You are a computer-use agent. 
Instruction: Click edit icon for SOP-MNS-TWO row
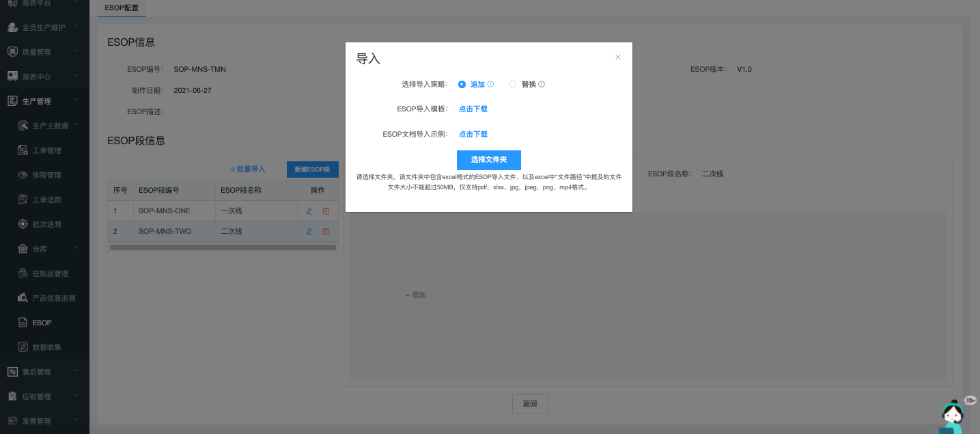(x=309, y=232)
